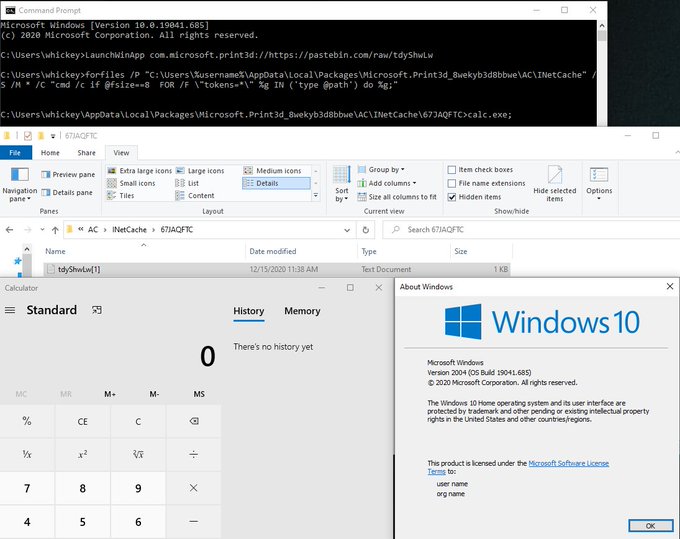
Task: Open Add columns dropdown
Action: [387, 183]
